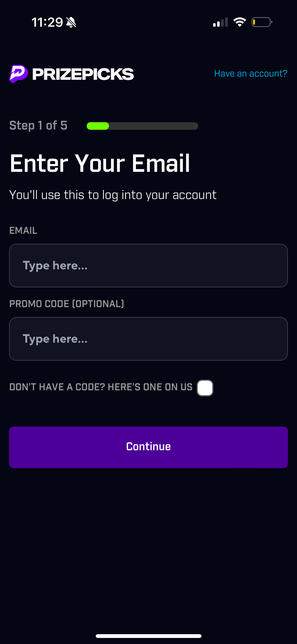Tap the 11:29 clock in status bar
The width and height of the screenshot is (297, 644).
tap(47, 22)
